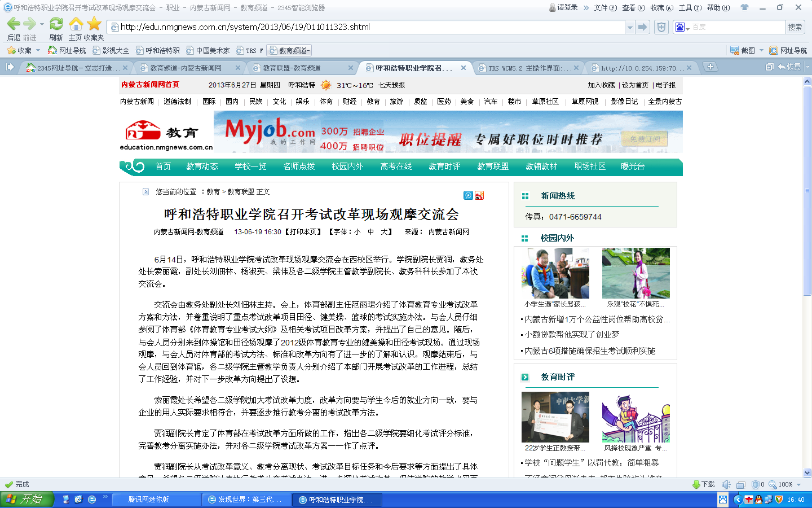This screenshot has width=812, height=508.
Task: Click the vertical scrollbar down arrow
Action: (807, 473)
